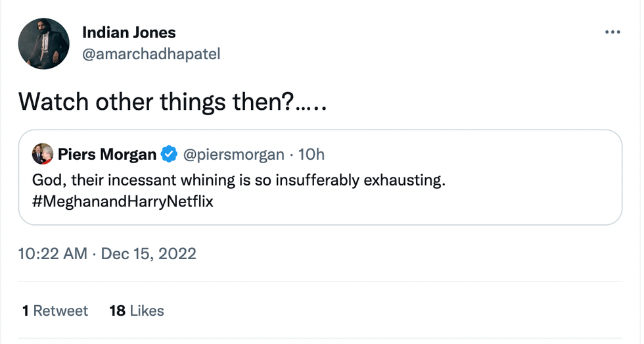Viewport: 644px width, 344px height.
Task: Click the Dec 15, 2022 date
Action: click(149, 253)
